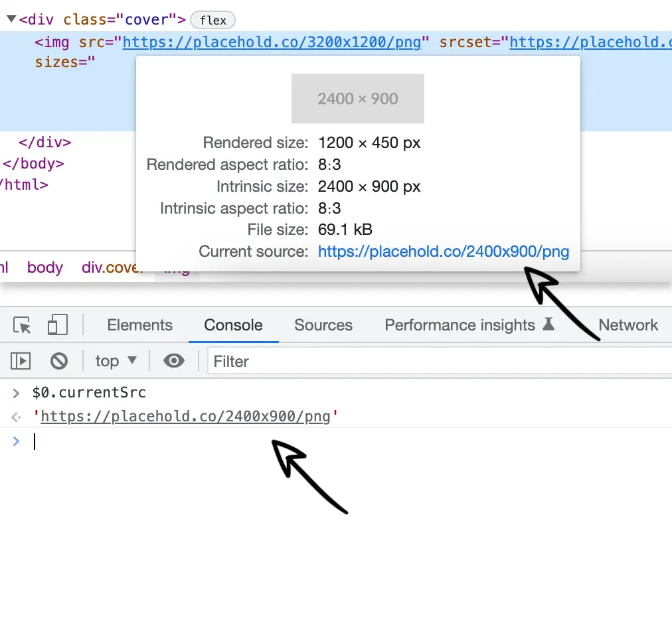Open the top frame context dropdown
Screen dimensions: 672x631
(x=115, y=360)
